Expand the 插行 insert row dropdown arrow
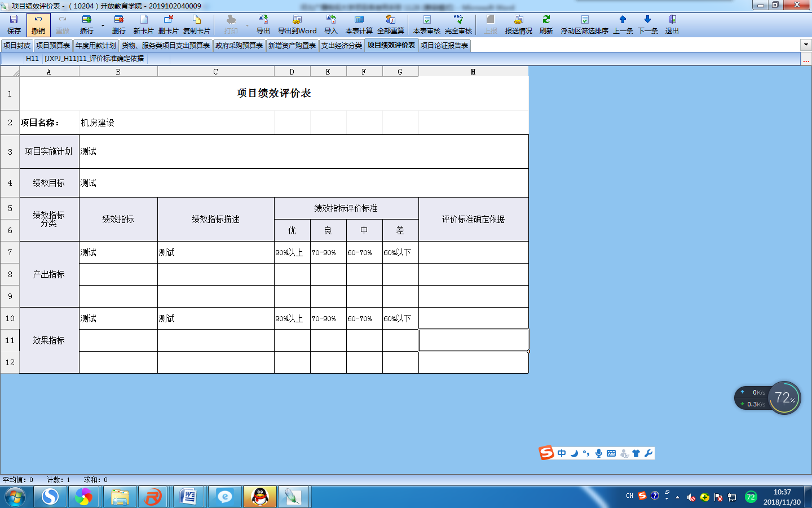This screenshot has width=812, height=508. pyautogui.click(x=103, y=25)
